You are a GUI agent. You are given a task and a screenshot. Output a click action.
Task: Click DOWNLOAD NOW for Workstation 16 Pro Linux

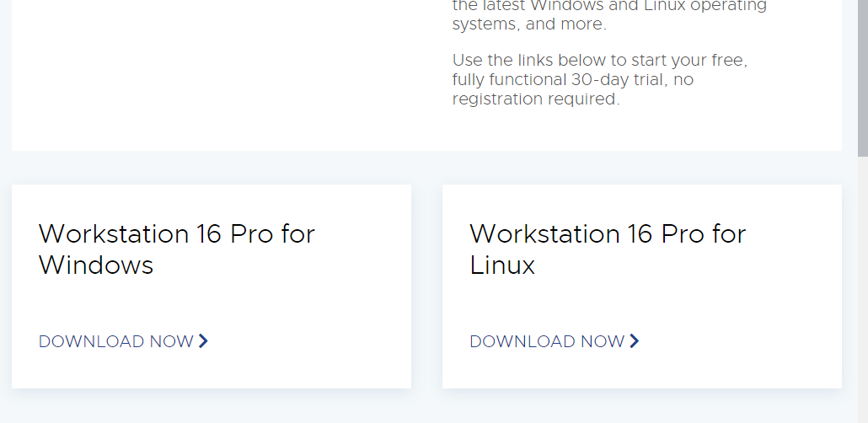[555, 341]
